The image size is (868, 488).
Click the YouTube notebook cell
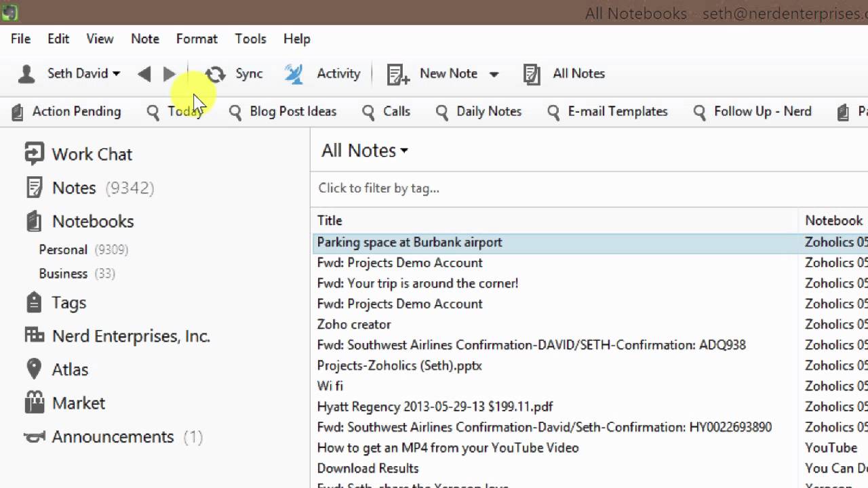click(831, 447)
